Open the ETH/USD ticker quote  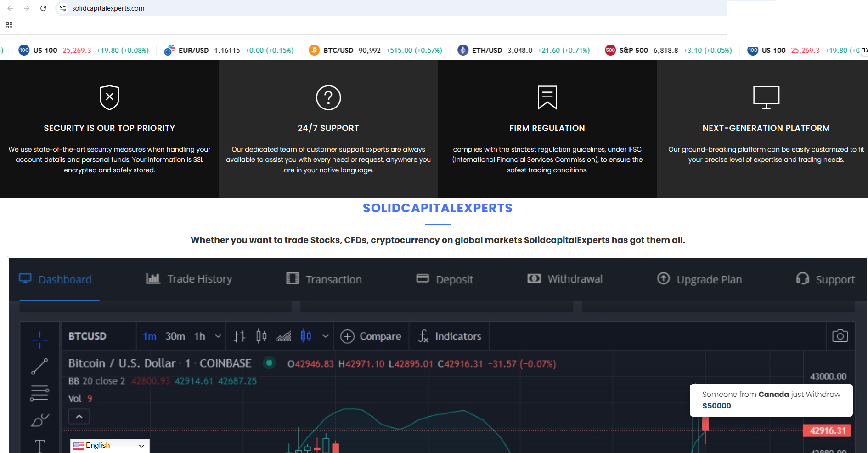coord(524,50)
